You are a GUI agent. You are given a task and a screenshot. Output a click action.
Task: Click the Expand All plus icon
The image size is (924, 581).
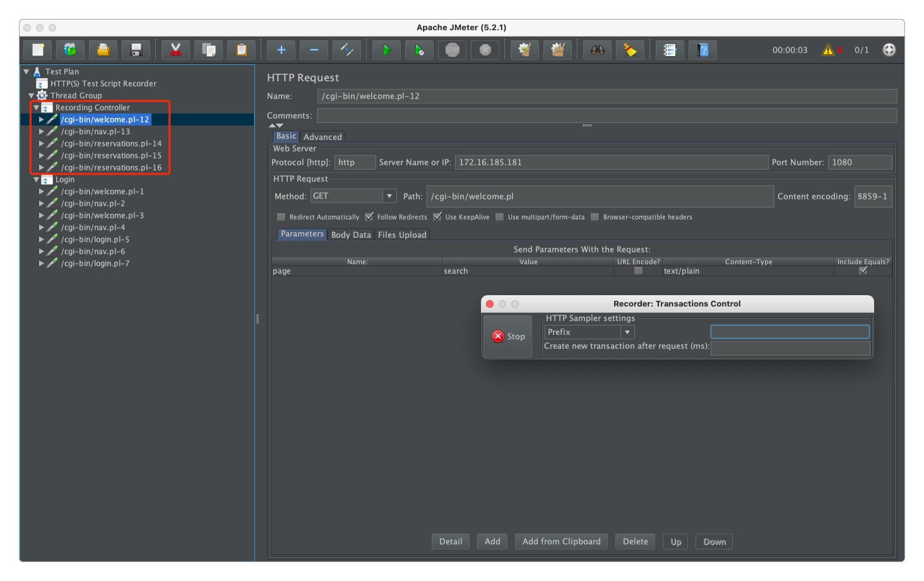[x=281, y=50]
